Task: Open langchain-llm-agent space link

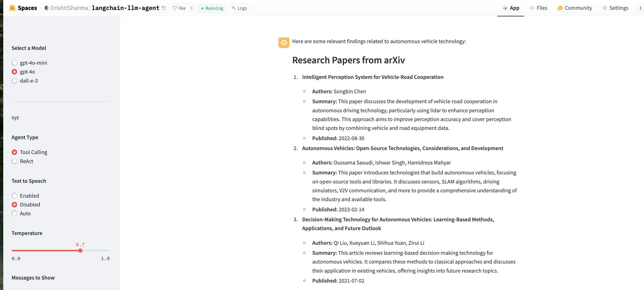Action: click(x=125, y=8)
